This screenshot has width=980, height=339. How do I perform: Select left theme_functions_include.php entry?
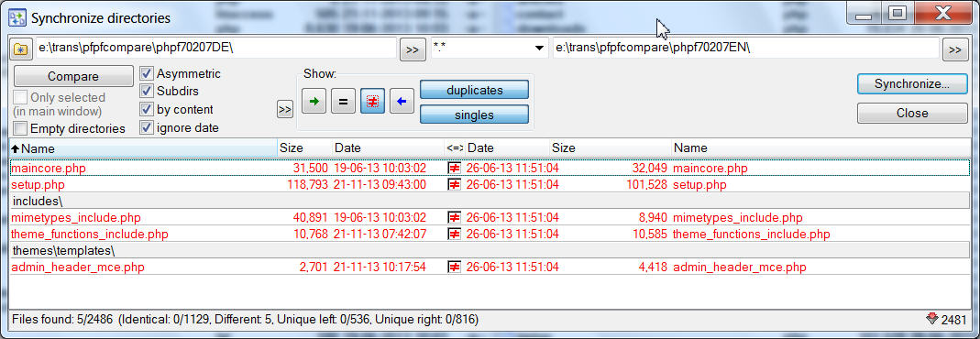tap(89, 235)
